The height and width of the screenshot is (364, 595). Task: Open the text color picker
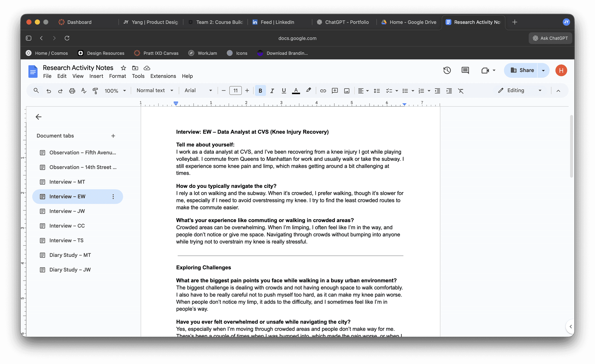click(x=296, y=91)
